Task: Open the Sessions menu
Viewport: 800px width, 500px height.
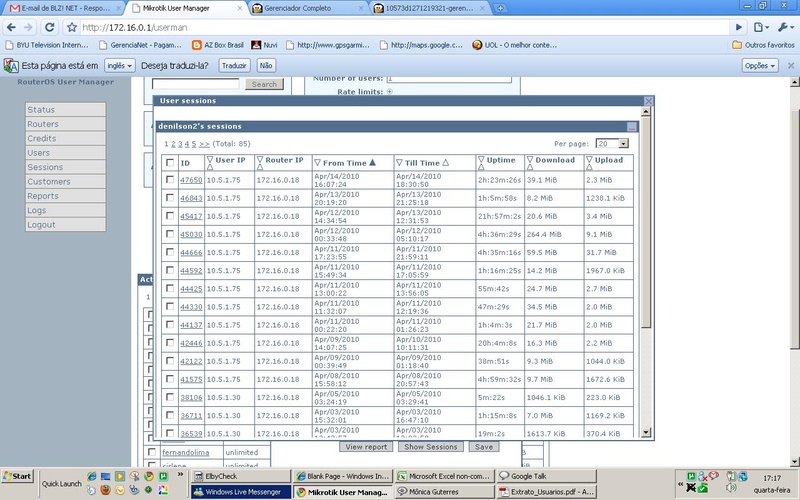Action: (x=66, y=167)
